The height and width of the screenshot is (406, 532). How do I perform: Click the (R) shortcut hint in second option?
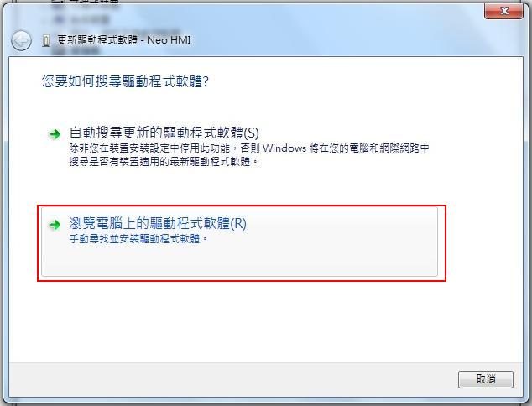[x=238, y=223]
